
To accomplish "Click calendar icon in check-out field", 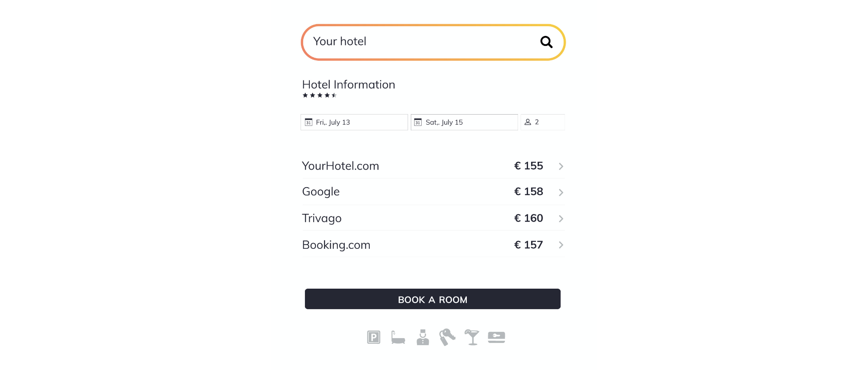I will point(418,122).
